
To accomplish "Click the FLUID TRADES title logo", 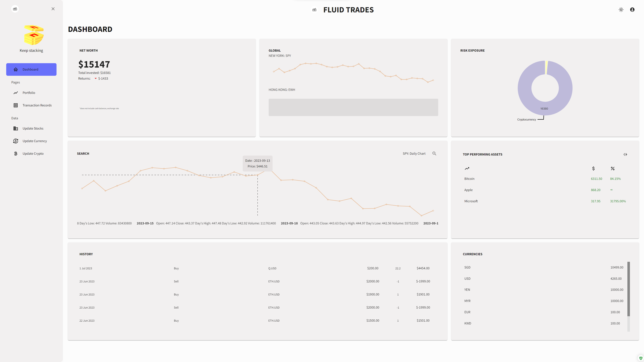I will coord(348,10).
